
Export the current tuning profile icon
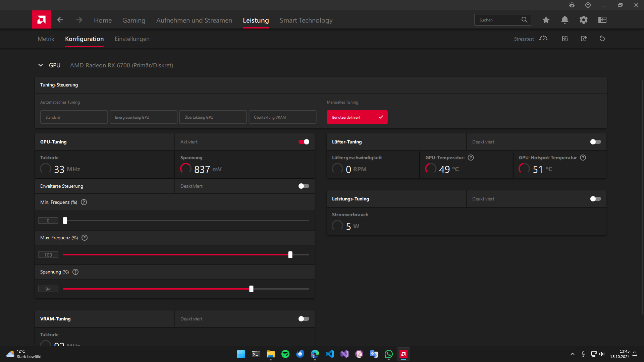coord(584,39)
